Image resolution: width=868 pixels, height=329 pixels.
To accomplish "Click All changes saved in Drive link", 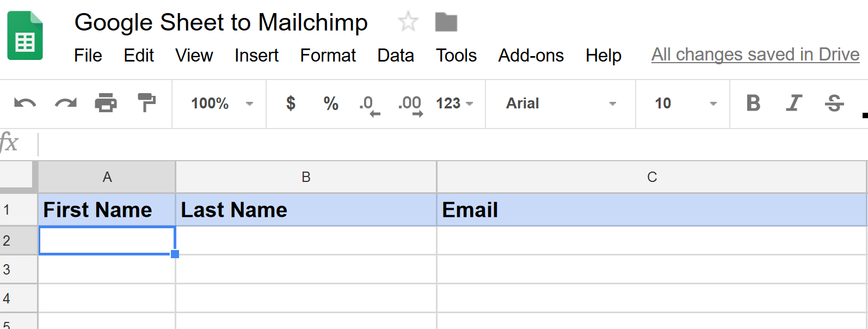I will 755,54.
